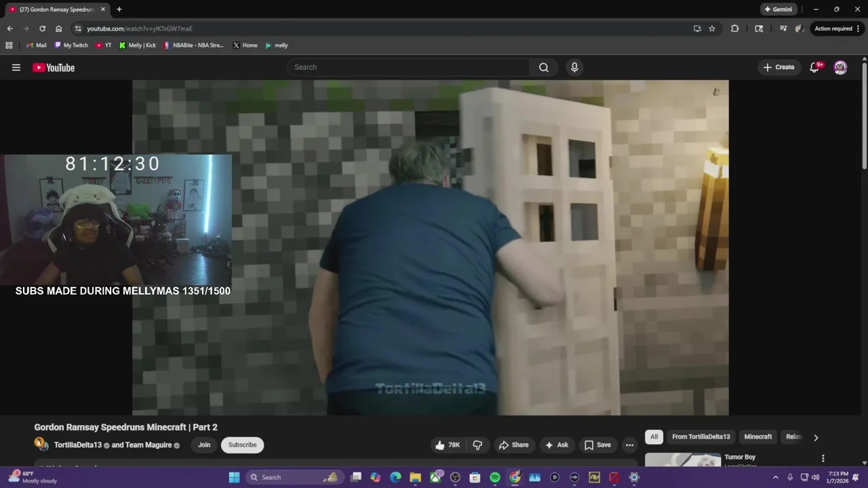Open the Create menu
The width and height of the screenshot is (868, 488).
coord(778,67)
